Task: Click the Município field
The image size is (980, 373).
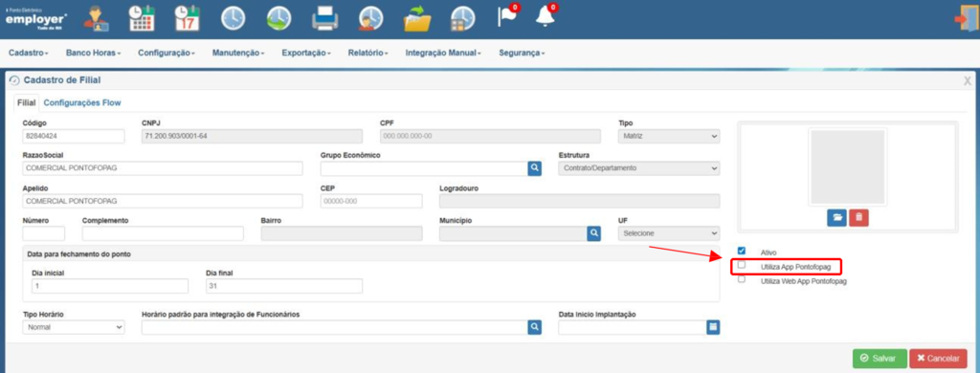Action: (x=513, y=233)
